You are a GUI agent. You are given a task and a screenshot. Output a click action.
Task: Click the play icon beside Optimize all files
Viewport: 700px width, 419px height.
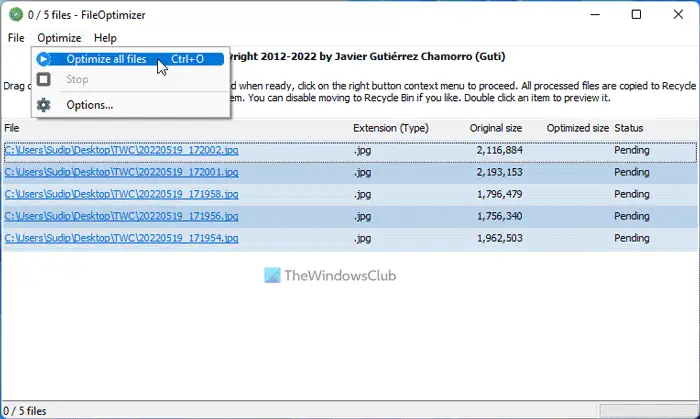(43, 59)
